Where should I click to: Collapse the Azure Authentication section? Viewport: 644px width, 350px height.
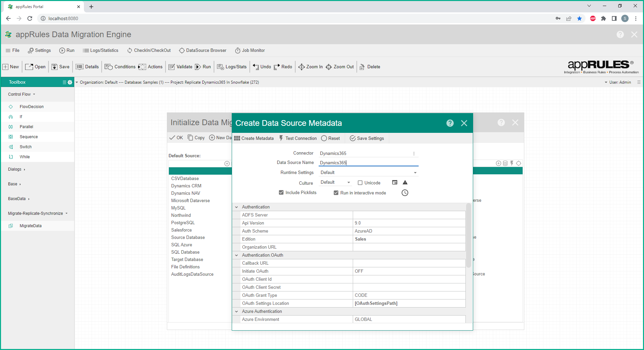click(x=237, y=312)
